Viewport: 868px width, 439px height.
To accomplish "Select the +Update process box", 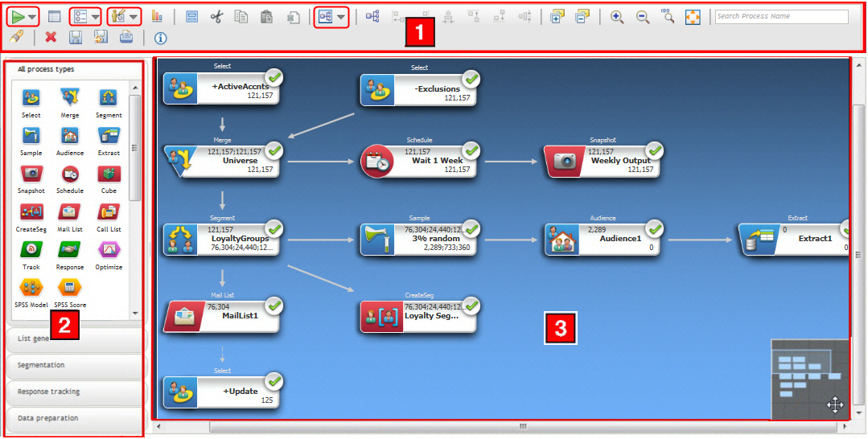I will (x=221, y=392).
